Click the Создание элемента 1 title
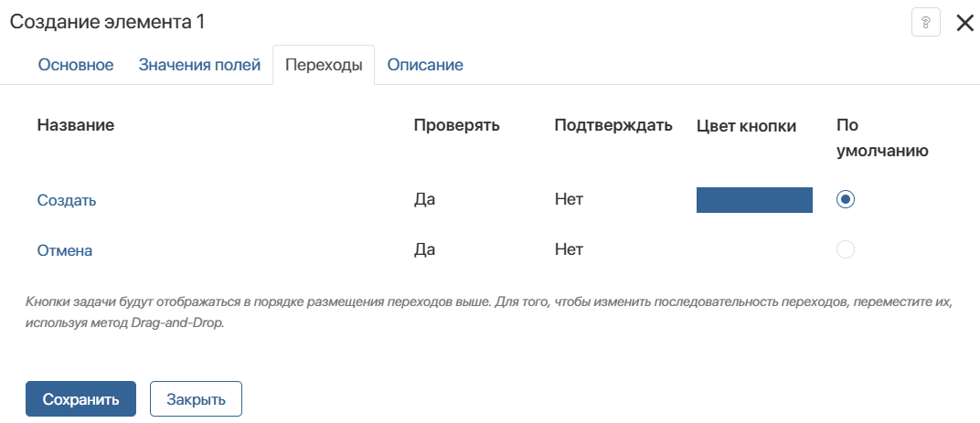The height and width of the screenshot is (423, 980). pos(108,23)
